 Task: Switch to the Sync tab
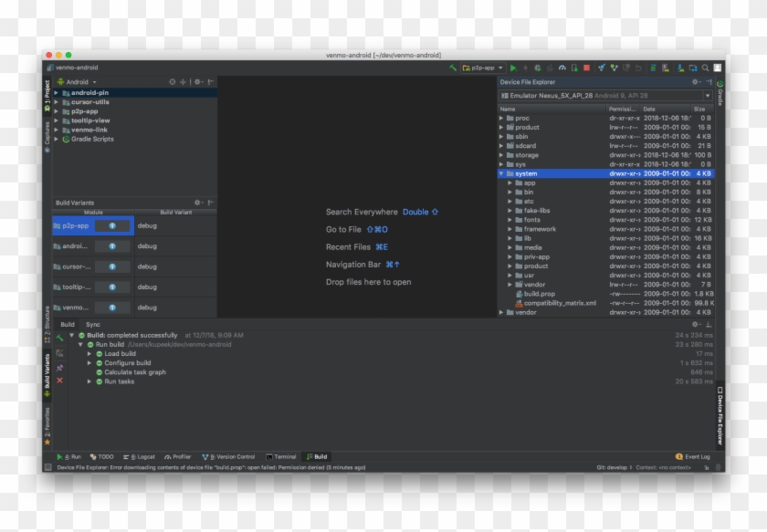point(93,324)
